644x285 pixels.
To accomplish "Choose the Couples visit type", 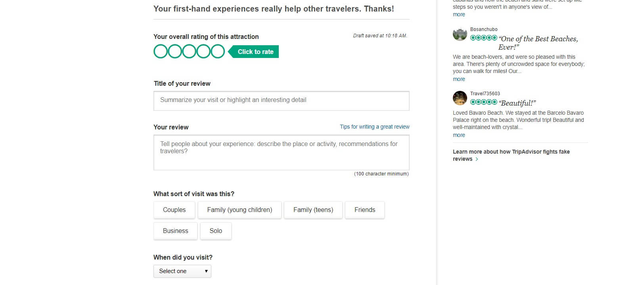I will 174,210.
